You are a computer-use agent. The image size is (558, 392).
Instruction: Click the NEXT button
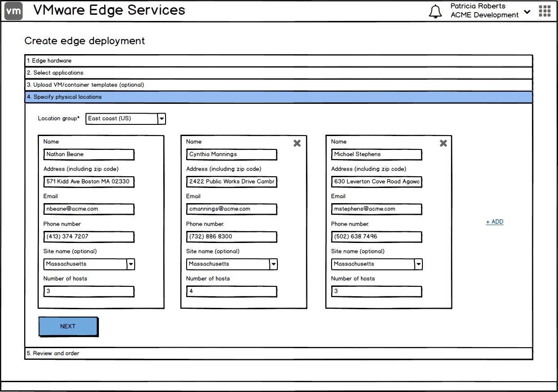pyautogui.click(x=68, y=327)
